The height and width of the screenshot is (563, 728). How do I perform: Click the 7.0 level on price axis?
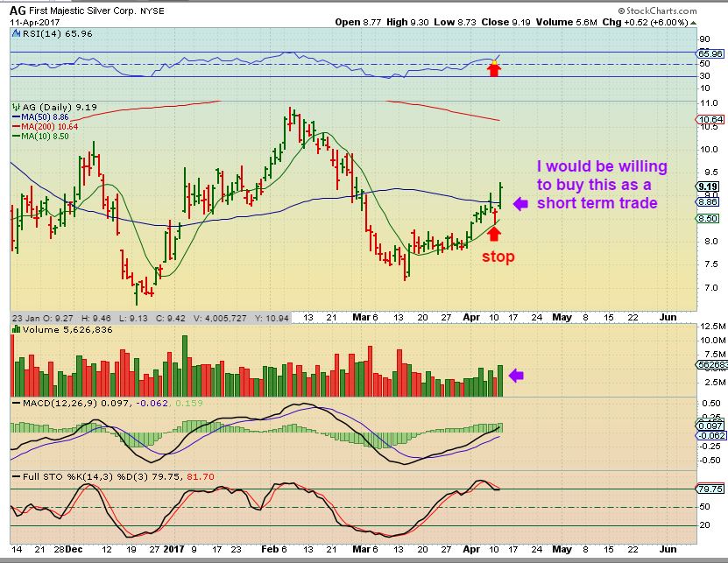(710, 288)
